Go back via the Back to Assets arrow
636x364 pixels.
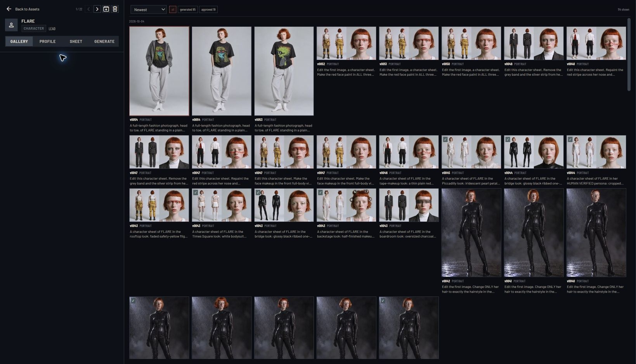pos(9,9)
